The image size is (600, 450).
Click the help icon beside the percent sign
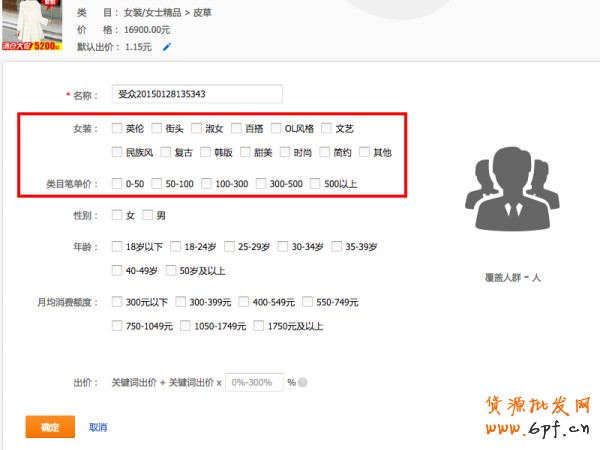point(302,382)
